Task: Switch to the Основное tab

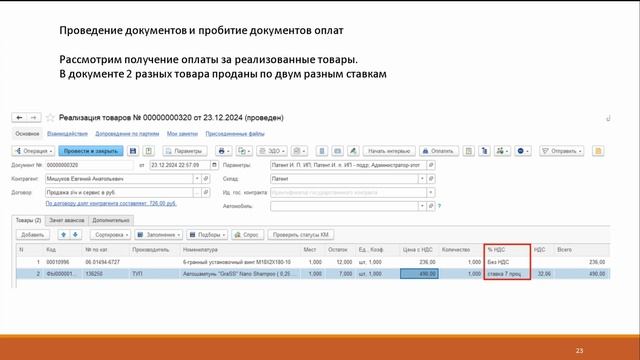Action: [x=27, y=133]
